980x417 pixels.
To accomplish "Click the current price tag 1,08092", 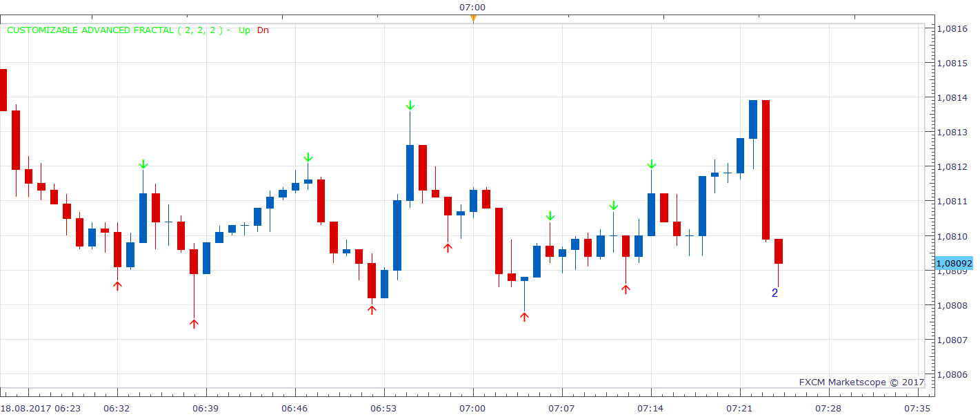I will tap(954, 263).
